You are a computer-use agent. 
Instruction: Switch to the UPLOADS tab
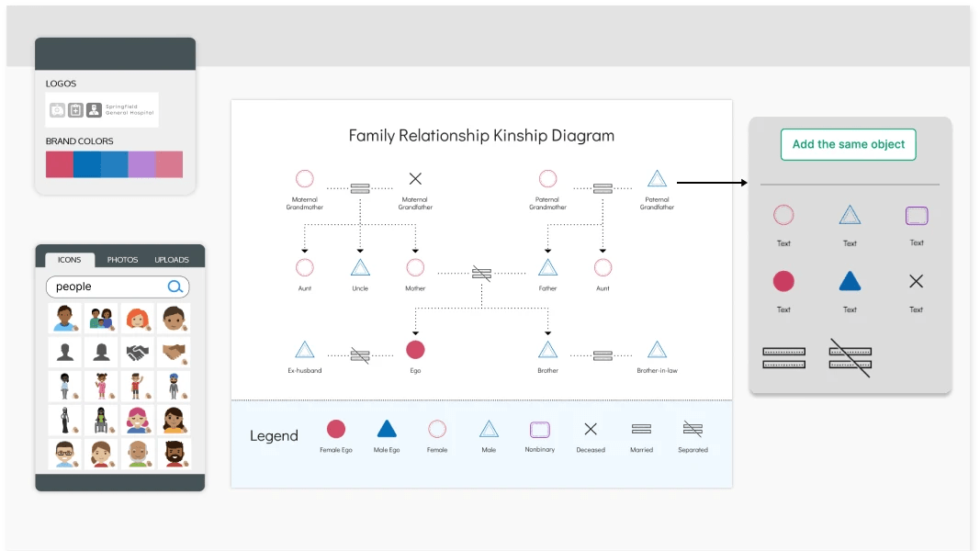[x=172, y=259]
